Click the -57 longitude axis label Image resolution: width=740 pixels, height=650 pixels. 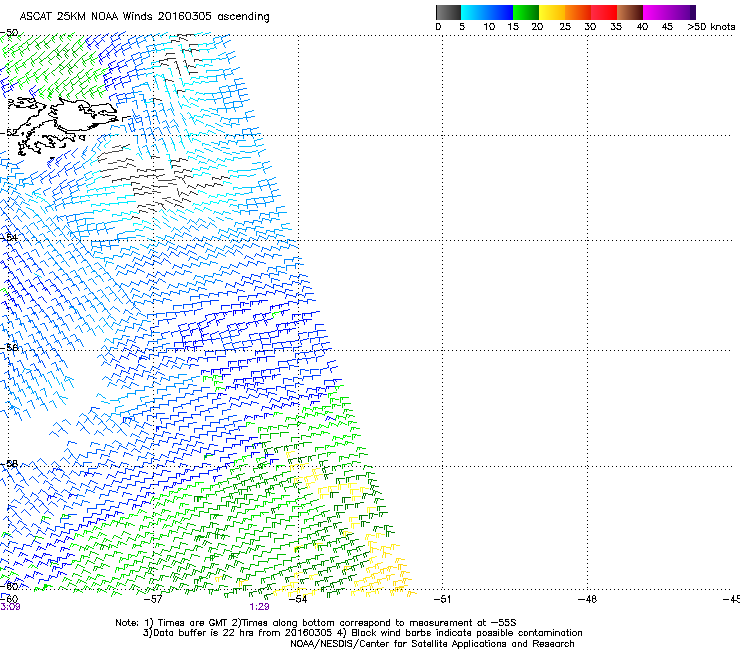coord(153,599)
